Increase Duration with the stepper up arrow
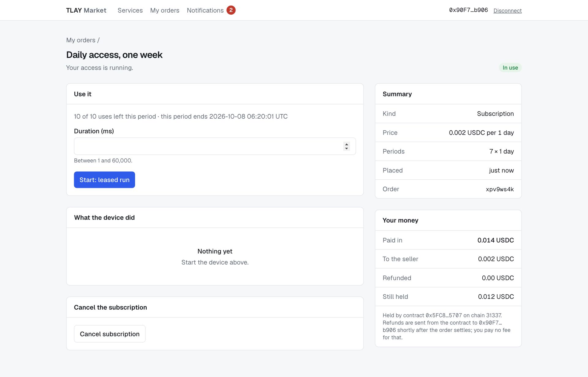Screen dimensions: 588x377 [346, 144]
